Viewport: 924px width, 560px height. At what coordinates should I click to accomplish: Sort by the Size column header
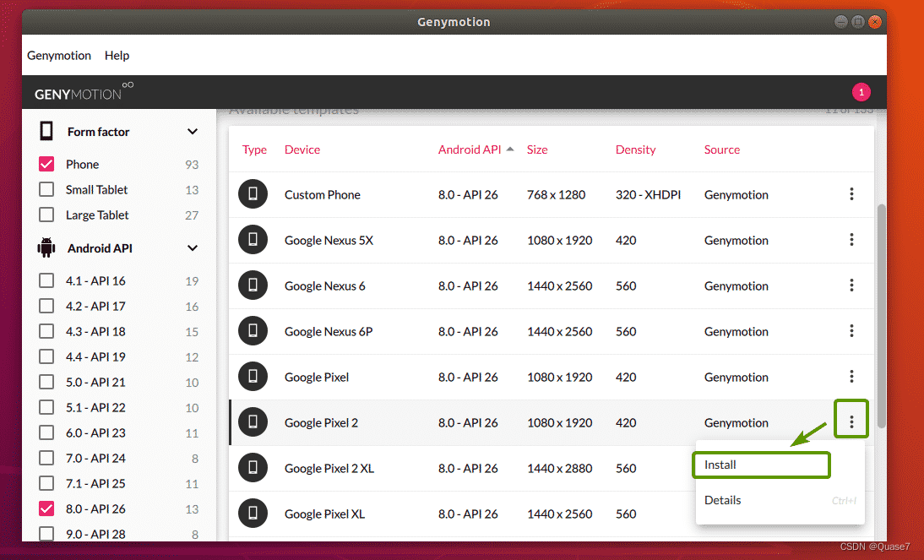(x=537, y=150)
